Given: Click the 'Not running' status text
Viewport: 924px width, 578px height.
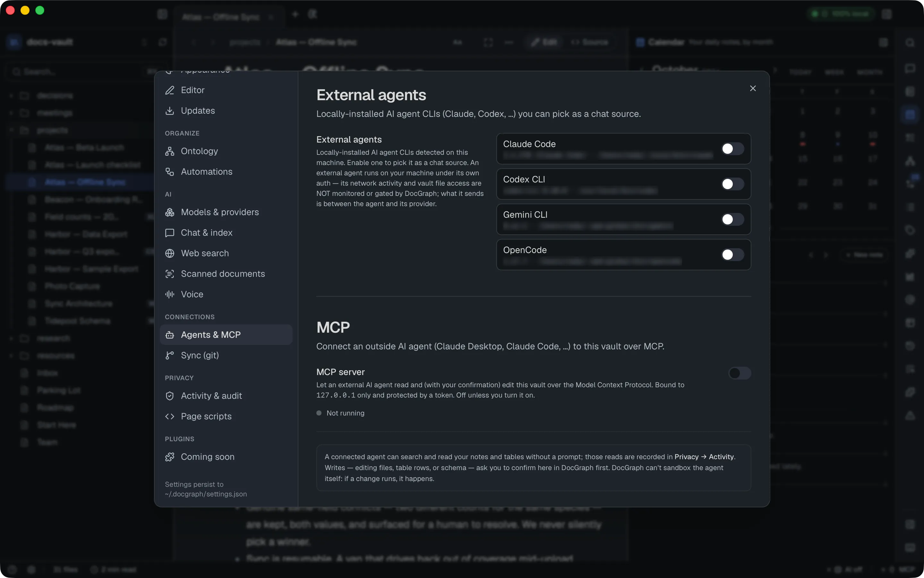Looking at the screenshot, I should tap(345, 413).
